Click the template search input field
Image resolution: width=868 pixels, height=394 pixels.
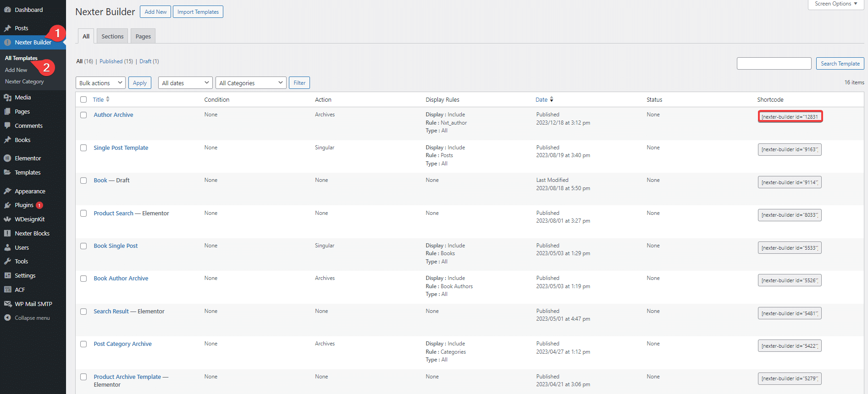[774, 64]
